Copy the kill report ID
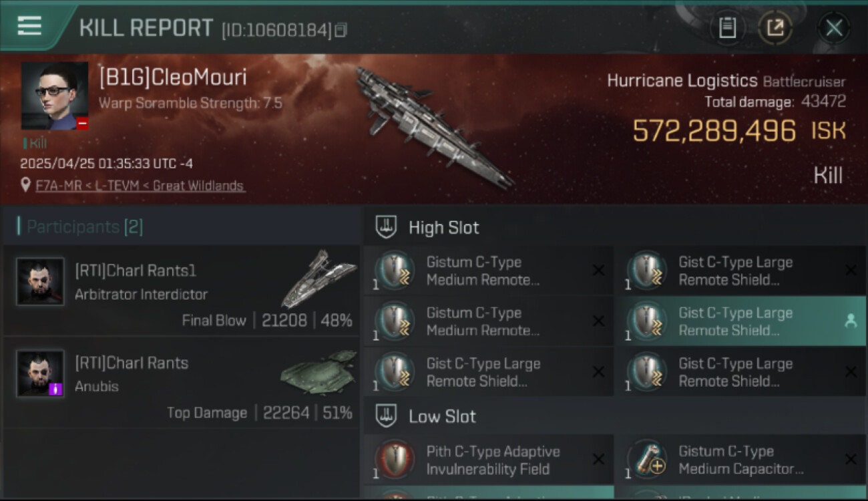The image size is (868, 501). tap(341, 30)
